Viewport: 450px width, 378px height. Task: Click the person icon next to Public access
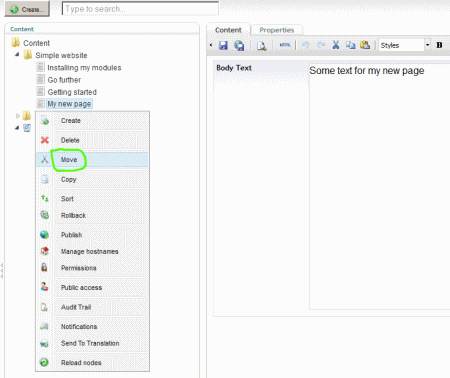tap(44, 287)
